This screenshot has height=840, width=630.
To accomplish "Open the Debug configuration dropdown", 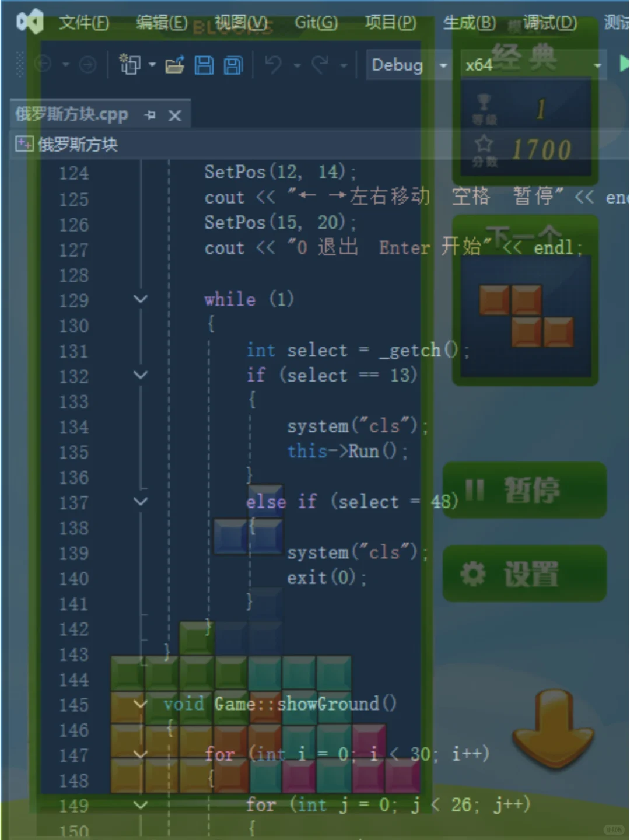I will pyautogui.click(x=408, y=65).
